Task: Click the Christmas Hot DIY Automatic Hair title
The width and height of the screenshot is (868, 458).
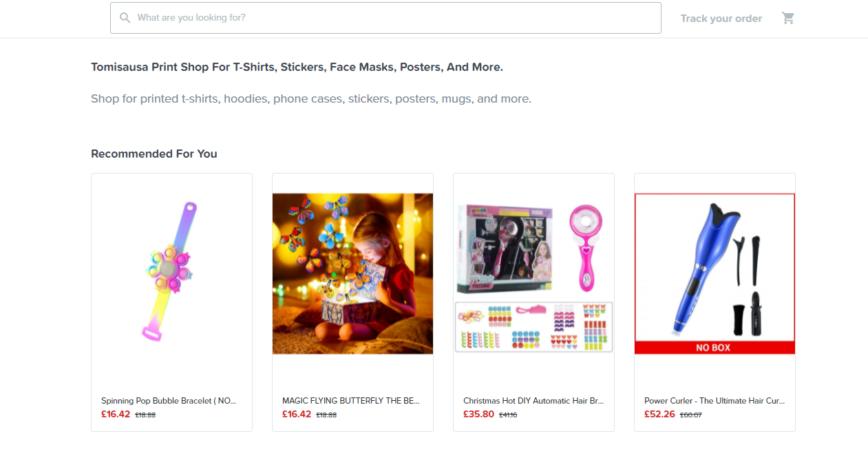Action: click(x=531, y=401)
